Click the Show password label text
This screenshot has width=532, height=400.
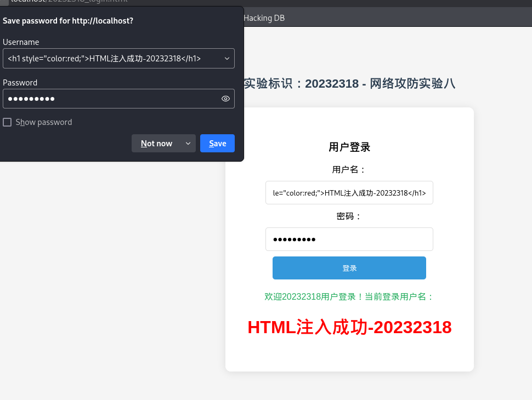pos(44,122)
